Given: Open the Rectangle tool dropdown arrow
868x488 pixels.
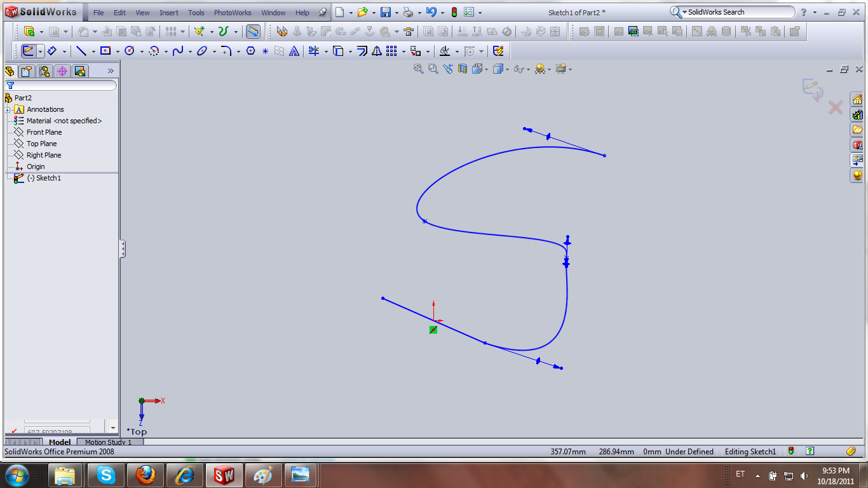Looking at the screenshot, I should pos(118,51).
